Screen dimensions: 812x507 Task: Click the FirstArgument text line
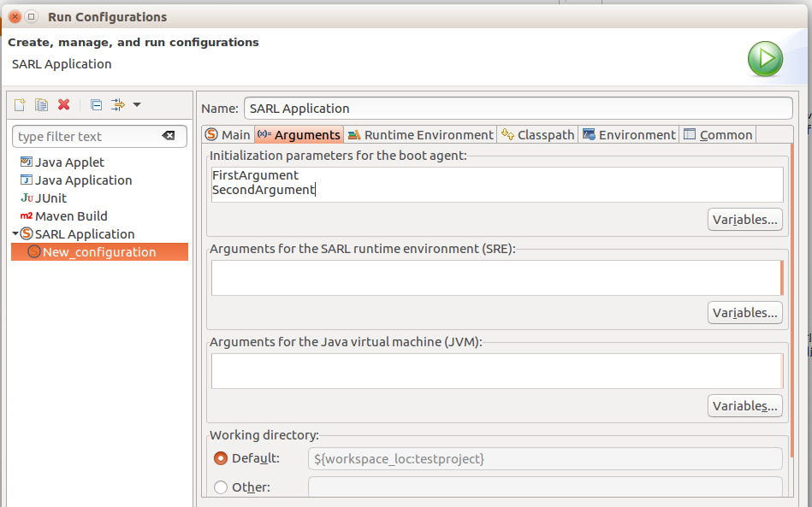pos(255,175)
